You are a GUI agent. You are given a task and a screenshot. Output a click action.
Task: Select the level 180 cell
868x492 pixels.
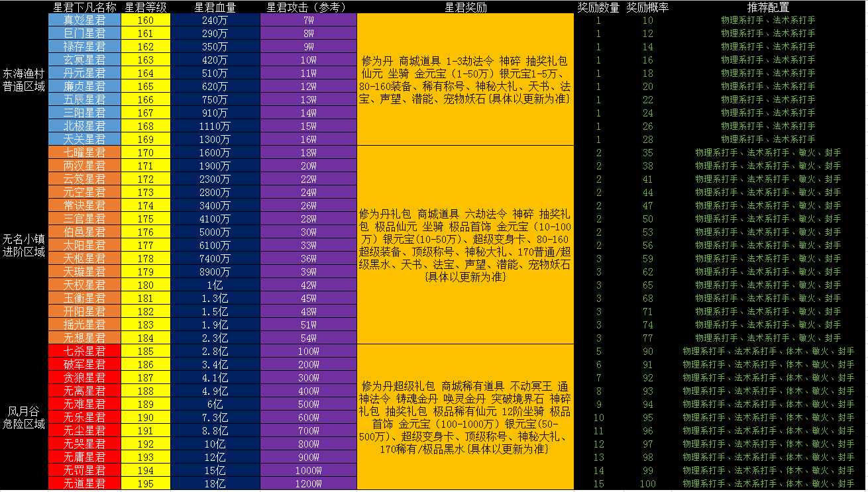point(146,285)
